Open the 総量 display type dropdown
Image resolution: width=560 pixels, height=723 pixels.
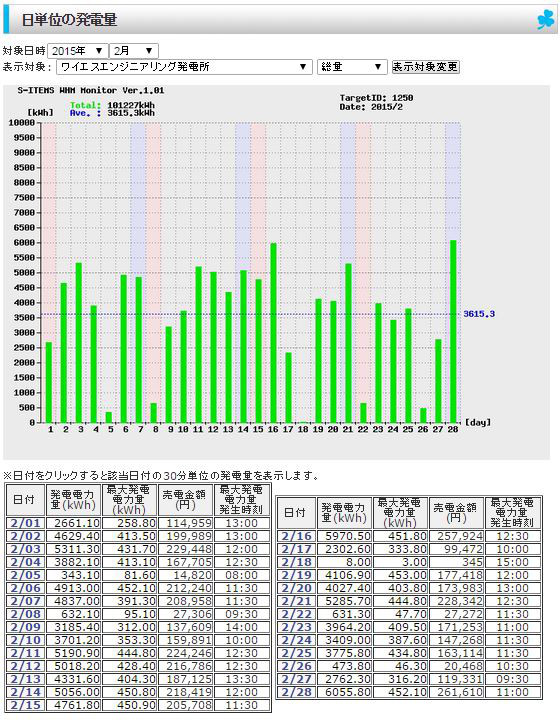click(351, 67)
